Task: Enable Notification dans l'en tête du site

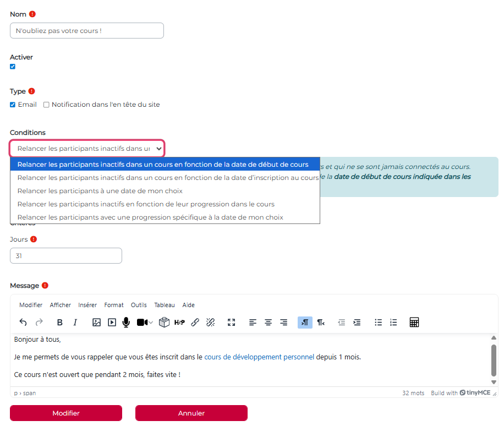Action: [46, 105]
